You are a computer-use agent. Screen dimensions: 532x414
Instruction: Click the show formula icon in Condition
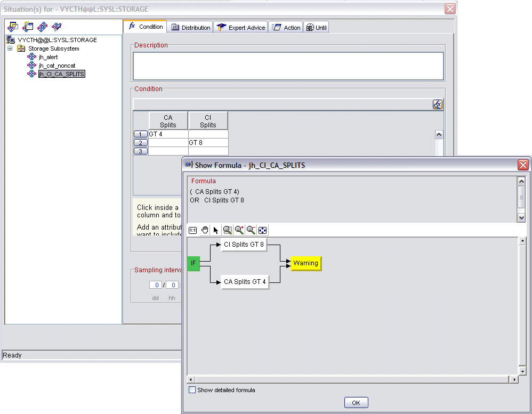click(438, 104)
